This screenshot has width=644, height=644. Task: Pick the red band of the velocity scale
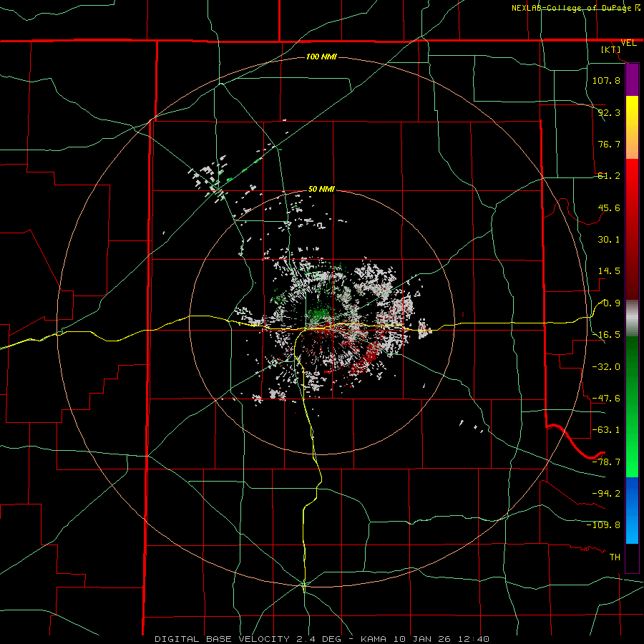click(632, 229)
